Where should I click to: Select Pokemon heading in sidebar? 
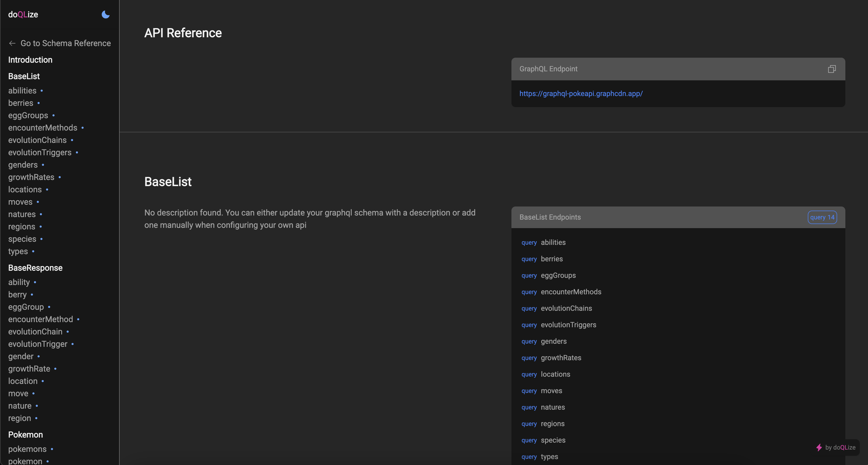(x=26, y=435)
